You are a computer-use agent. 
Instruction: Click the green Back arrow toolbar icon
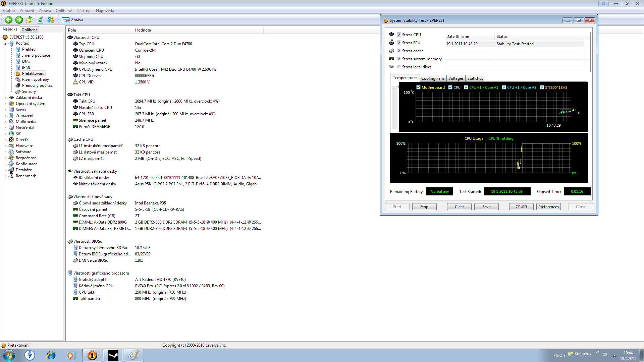(9, 20)
